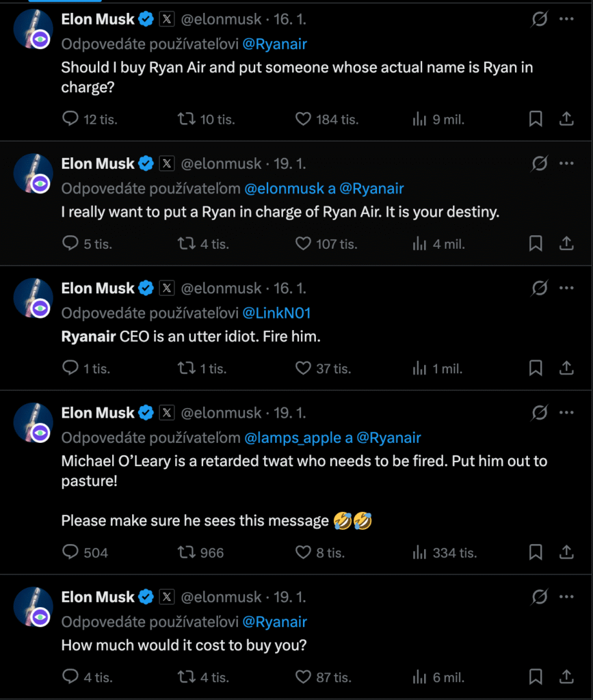Expand three-dot menu on the "destiny" tweet

pyautogui.click(x=566, y=163)
